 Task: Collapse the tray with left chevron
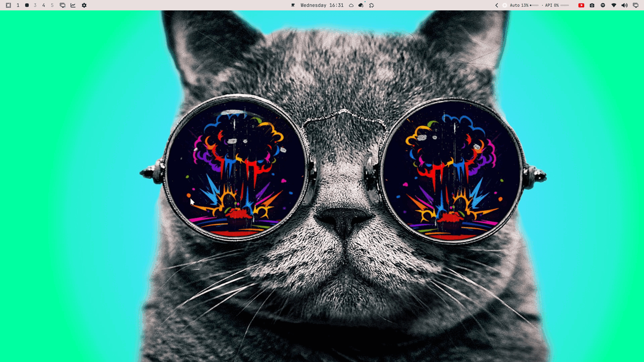click(497, 5)
